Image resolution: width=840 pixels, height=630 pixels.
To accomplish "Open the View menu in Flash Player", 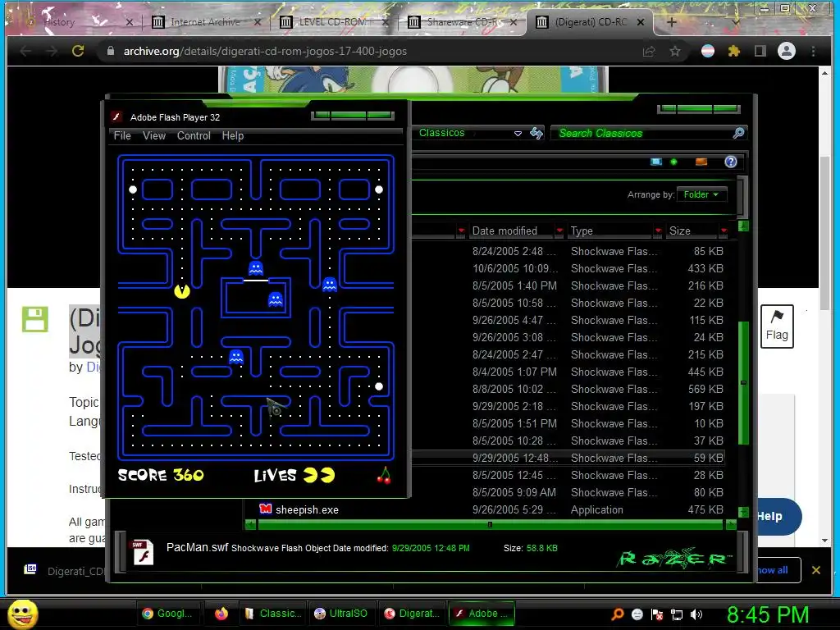I will pos(153,135).
